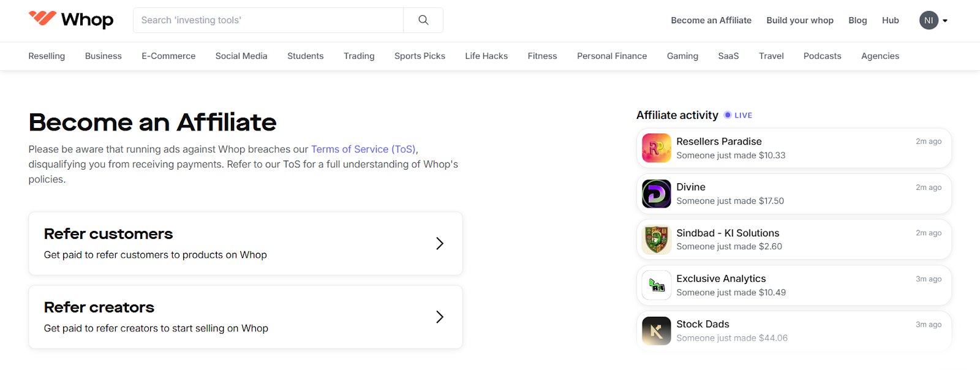Image resolution: width=980 pixels, height=370 pixels.
Task: Open the Refer customers card
Action: coord(246,243)
